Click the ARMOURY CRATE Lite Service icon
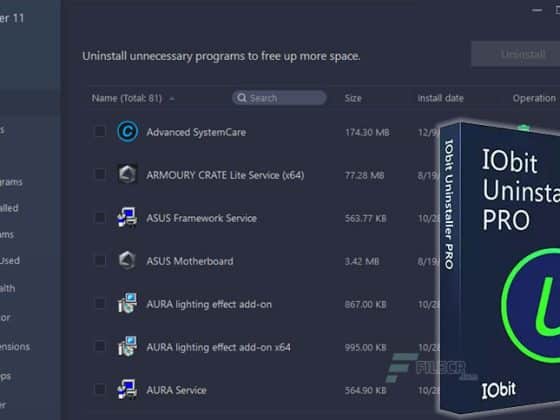 tap(128, 174)
